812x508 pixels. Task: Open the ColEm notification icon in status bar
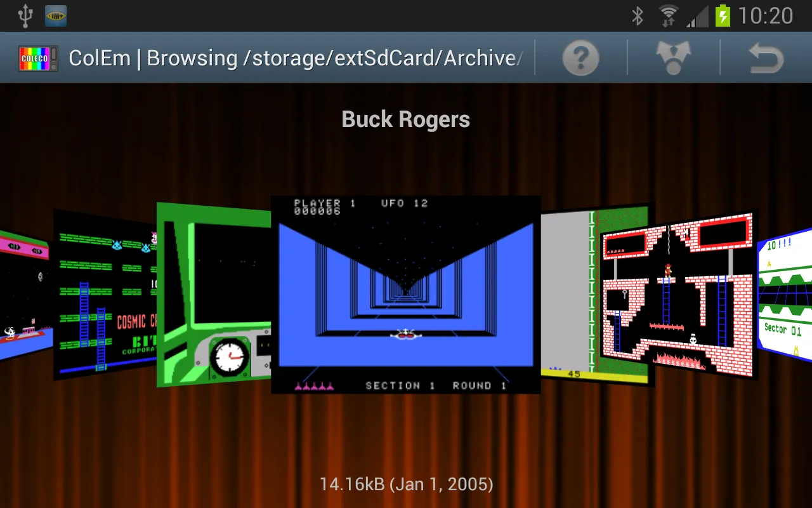click(x=56, y=16)
